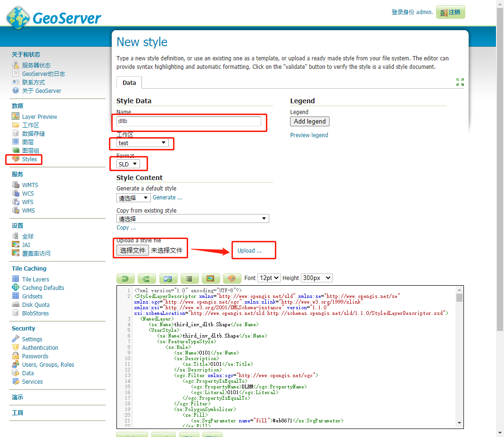This screenshot has width=504, height=437.
Task: Click the redo button in editor toolbar
Action: click(147, 278)
